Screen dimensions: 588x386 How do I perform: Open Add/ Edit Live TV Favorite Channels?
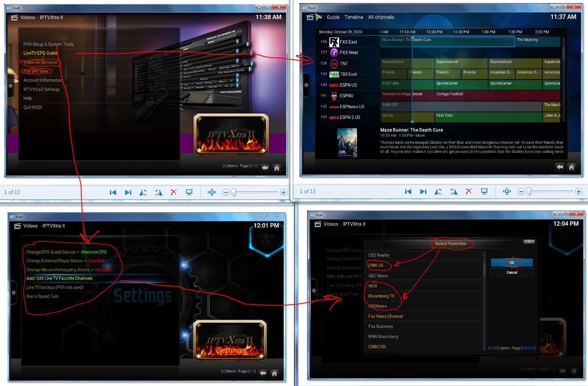[x=59, y=278]
